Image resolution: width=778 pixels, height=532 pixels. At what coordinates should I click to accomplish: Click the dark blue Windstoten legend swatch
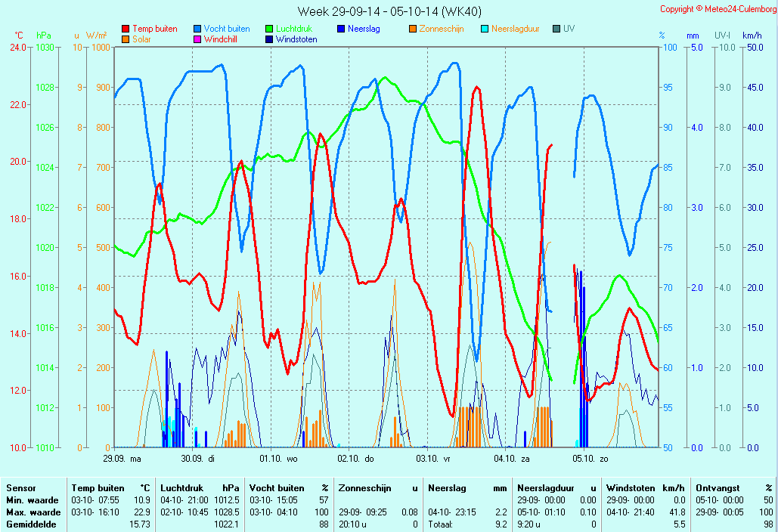point(268,39)
